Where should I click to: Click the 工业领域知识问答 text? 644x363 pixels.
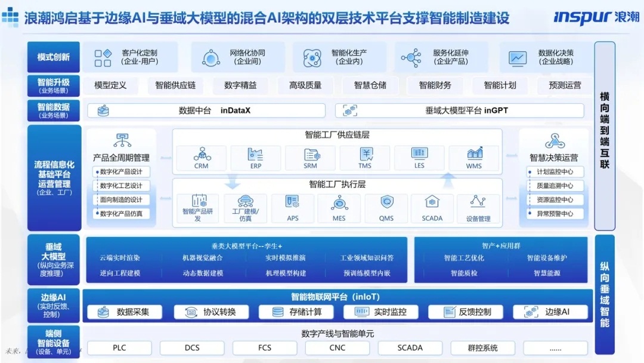(x=367, y=258)
